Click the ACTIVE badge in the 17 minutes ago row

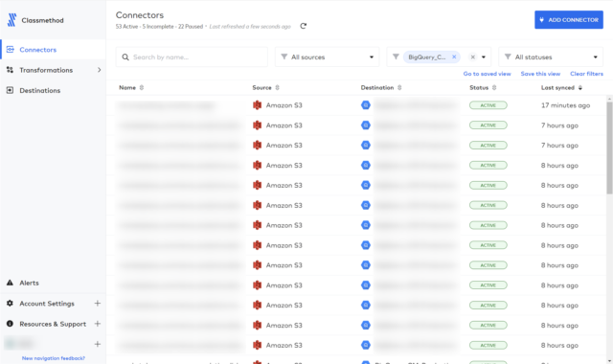[488, 105]
